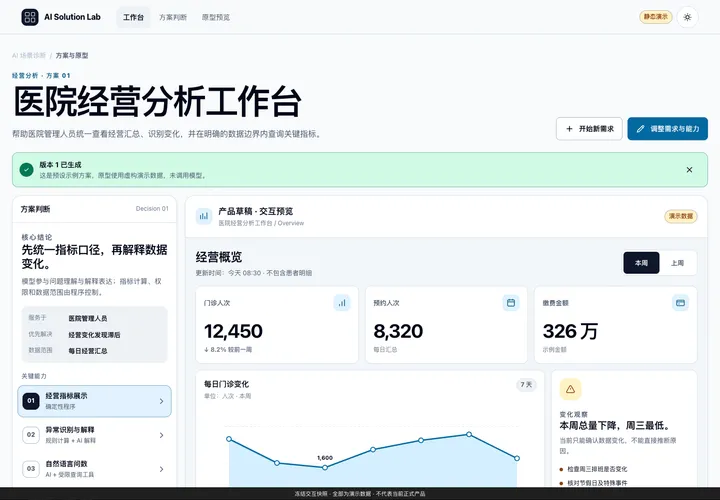This screenshot has width=720, height=500.
Task: Click the 演示数据 badge
Action: [x=681, y=216]
